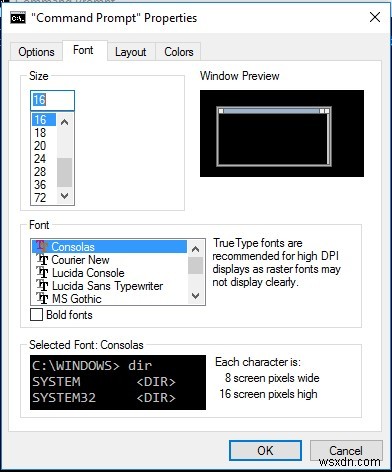
Task: Click the selected font sample preview
Action: [118, 382]
